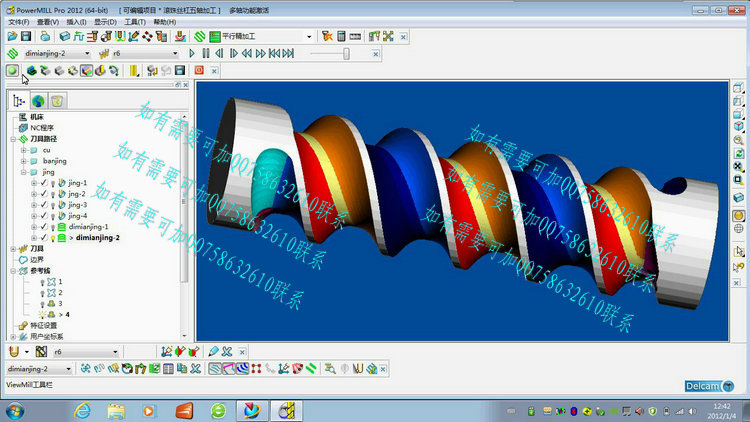Toggle light bulb for pattern 4
Screen dimensions: 750x422
pyautogui.click(x=42, y=315)
